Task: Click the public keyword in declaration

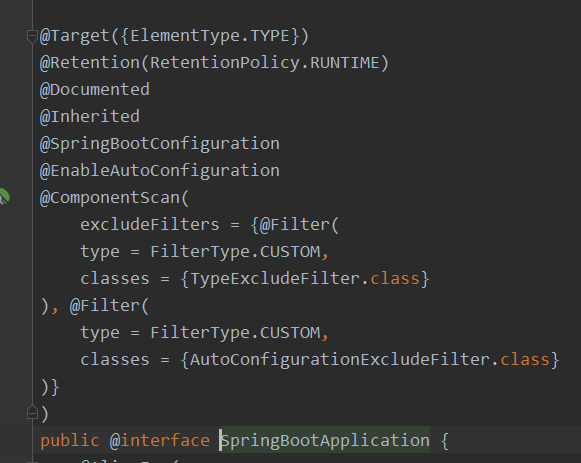Action: tap(70, 441)
